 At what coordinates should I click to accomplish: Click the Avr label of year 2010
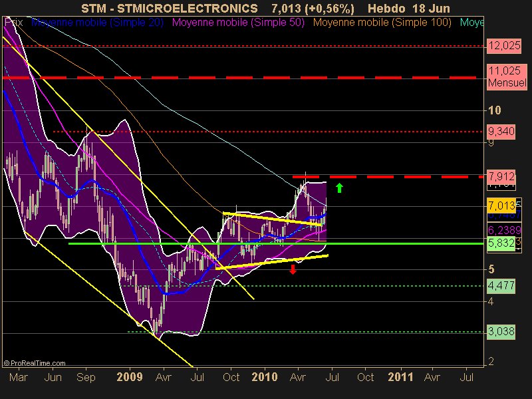298,377
